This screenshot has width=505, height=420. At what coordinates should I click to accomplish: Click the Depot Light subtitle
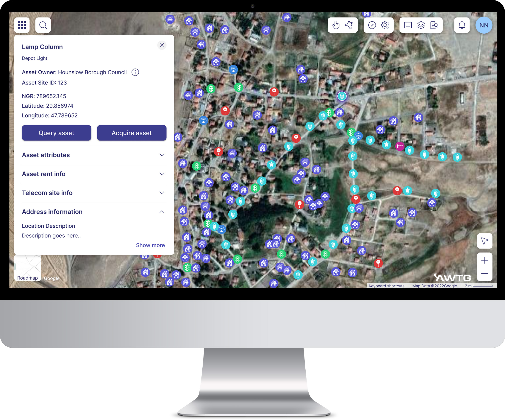(x=35, y=58)
